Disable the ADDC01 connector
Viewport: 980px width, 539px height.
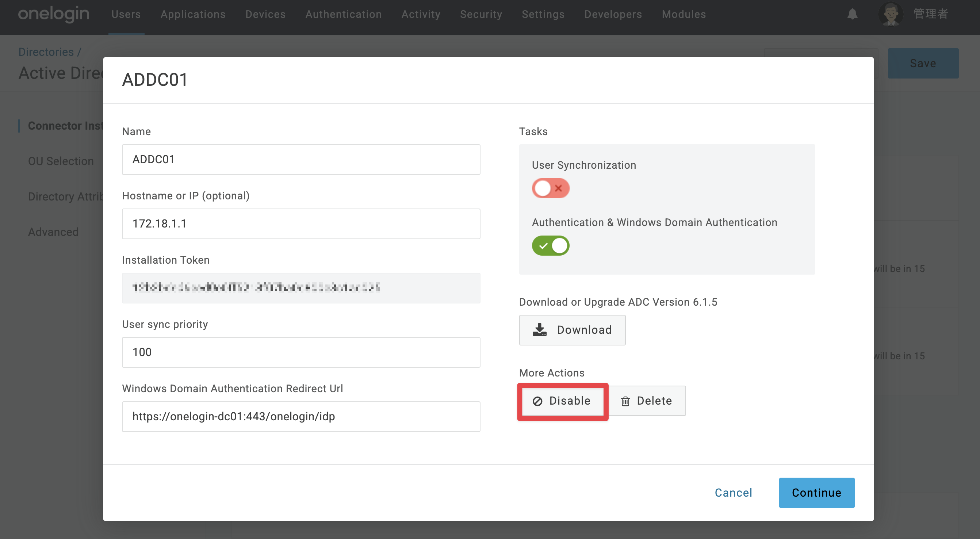point(562,401)
